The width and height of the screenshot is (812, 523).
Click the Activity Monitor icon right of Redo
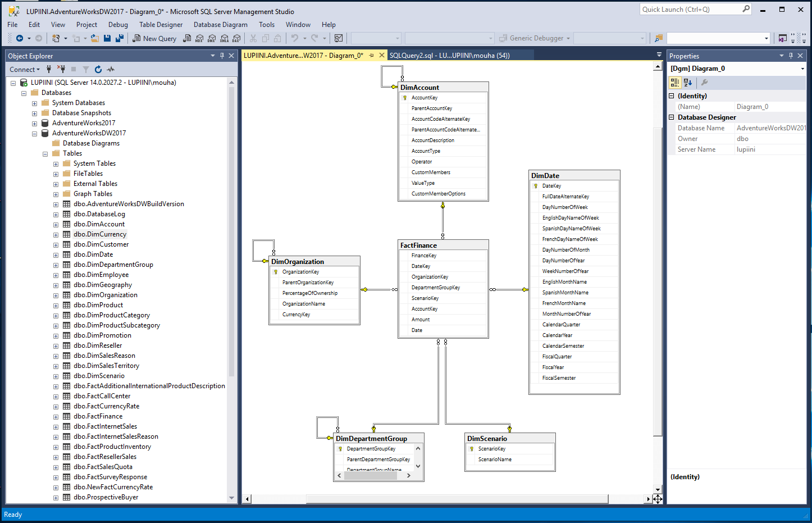coord(339,38)
